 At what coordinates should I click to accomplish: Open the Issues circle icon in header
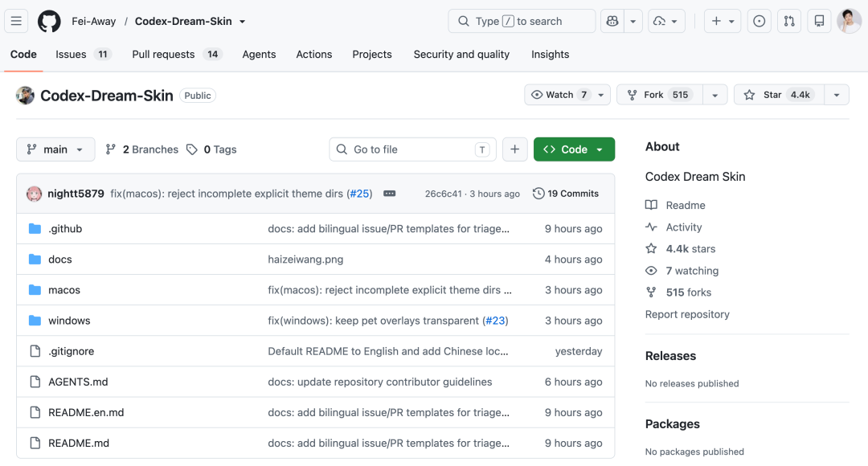[759, 21]
